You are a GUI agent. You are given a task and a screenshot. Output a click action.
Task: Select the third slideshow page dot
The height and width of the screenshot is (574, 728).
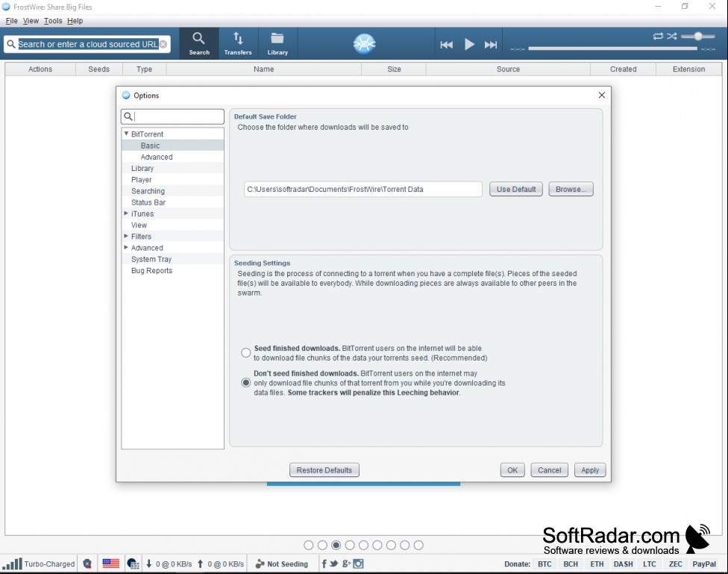point(336,545)
